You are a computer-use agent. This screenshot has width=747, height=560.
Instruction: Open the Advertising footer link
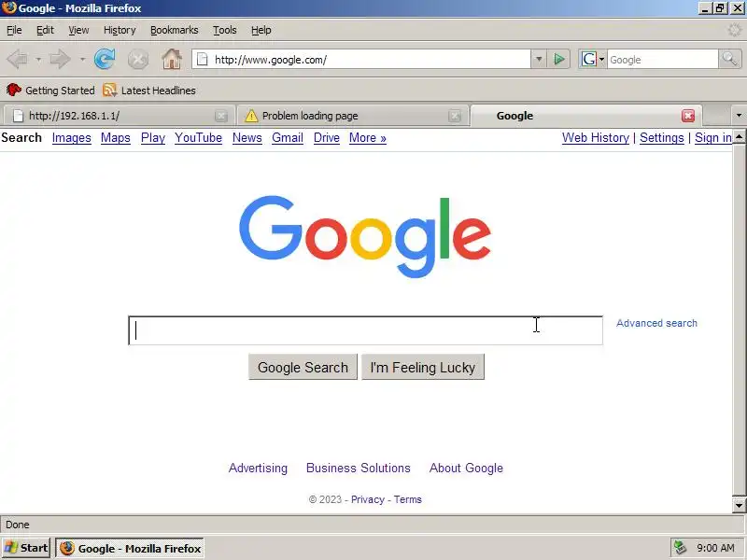tap(259, 469)
